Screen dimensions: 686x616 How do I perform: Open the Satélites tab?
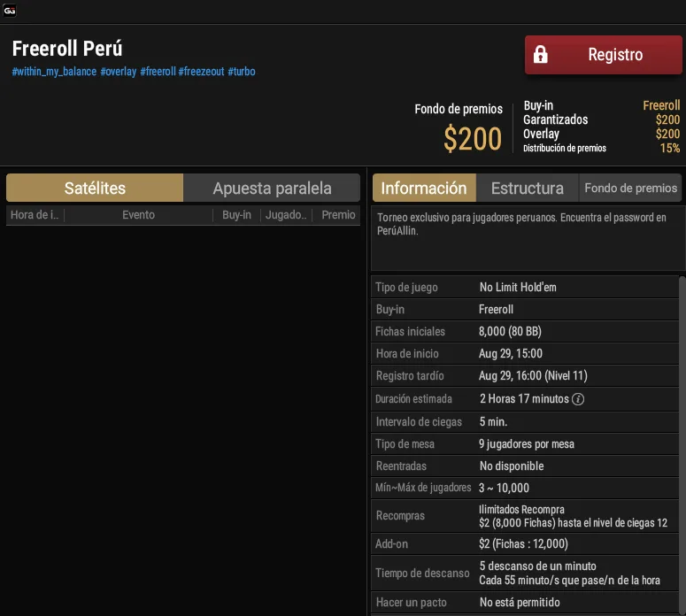tap(95, 188)
